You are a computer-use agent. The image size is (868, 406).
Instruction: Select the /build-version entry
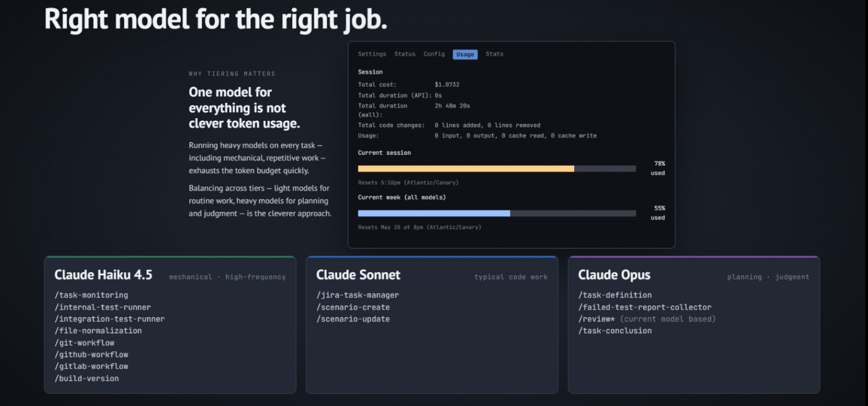(x=87, y=379)
